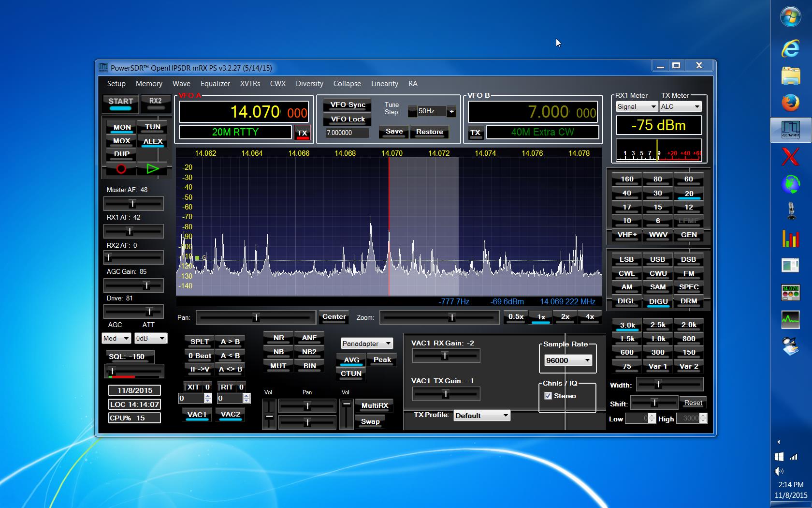
Task: Toggle the MOX transmit button
Action: point(122,141)
